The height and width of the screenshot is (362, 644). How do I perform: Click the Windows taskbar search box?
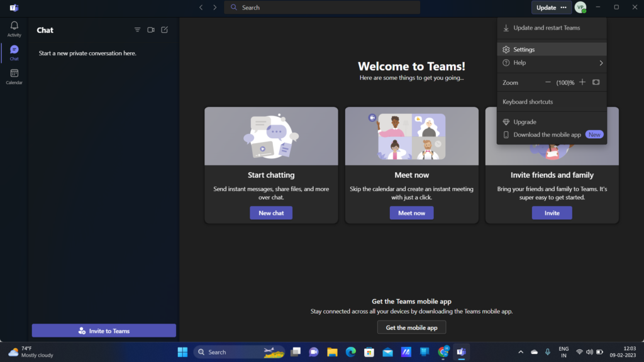240,352
